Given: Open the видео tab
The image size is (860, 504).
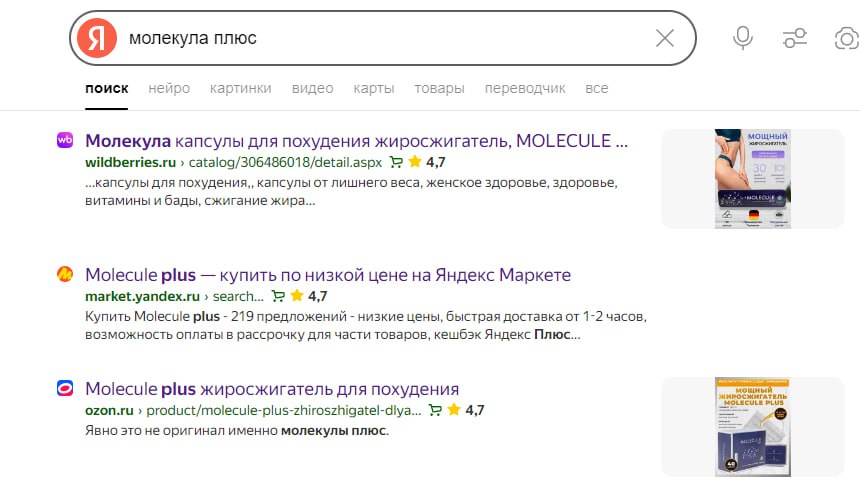Looking at the screenshot, I should pyautogui.click(x=312, y=88).
